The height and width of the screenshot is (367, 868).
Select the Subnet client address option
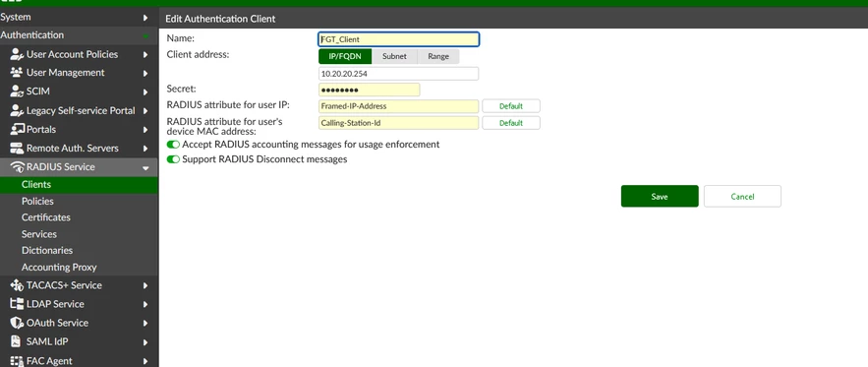coord(394,56)
